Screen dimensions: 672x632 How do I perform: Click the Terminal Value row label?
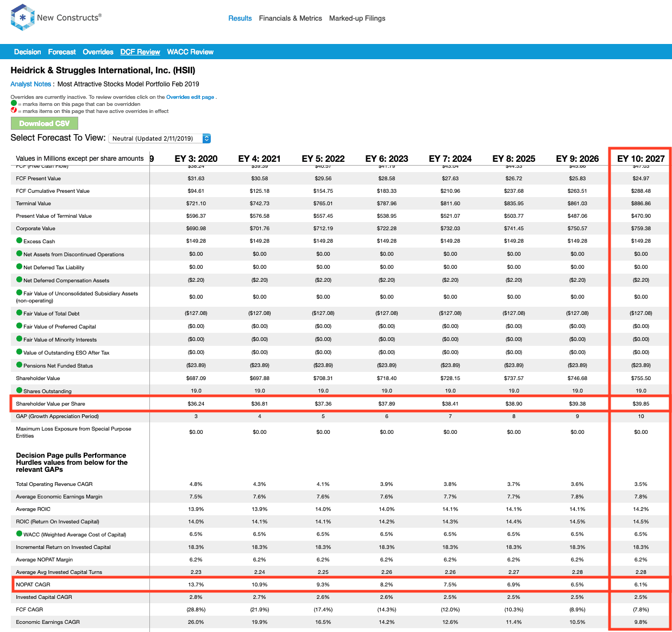34,204
